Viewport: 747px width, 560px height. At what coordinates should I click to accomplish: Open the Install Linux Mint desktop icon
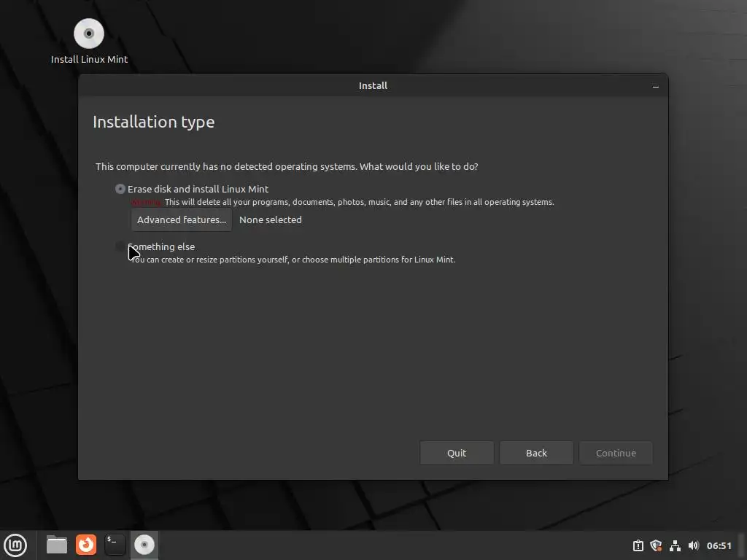coord(89,41)
